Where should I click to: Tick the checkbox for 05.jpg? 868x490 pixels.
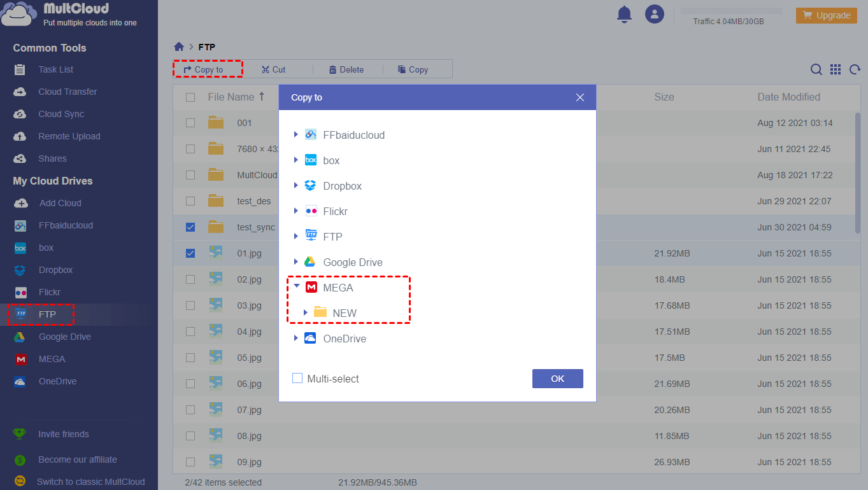190,358
